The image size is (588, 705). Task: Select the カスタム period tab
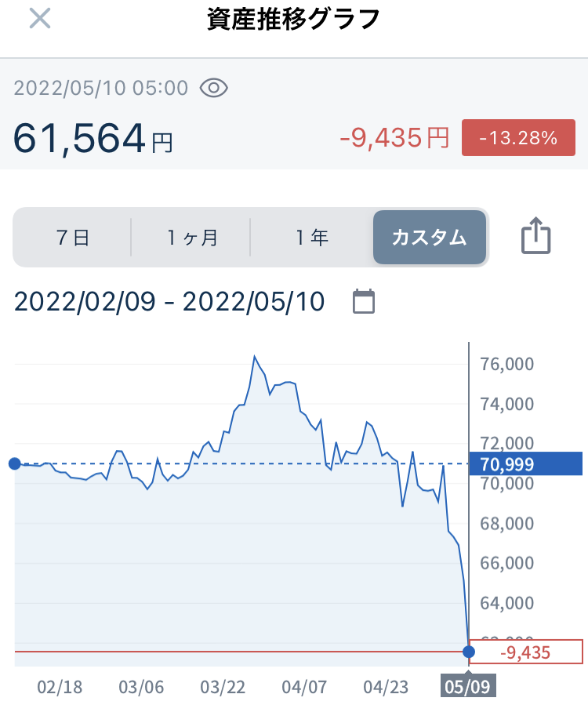(x=430, y=238)
